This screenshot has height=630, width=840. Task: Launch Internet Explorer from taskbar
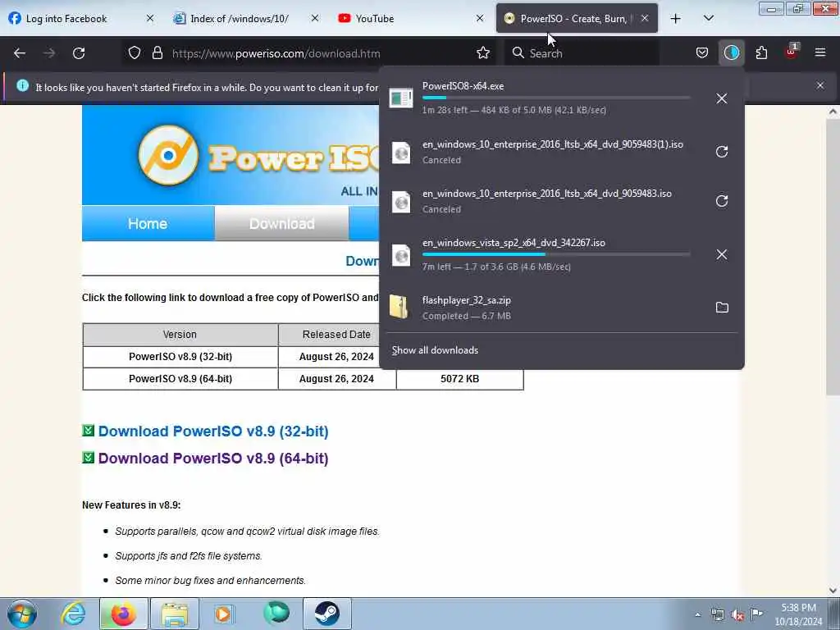tap(73, 614)
